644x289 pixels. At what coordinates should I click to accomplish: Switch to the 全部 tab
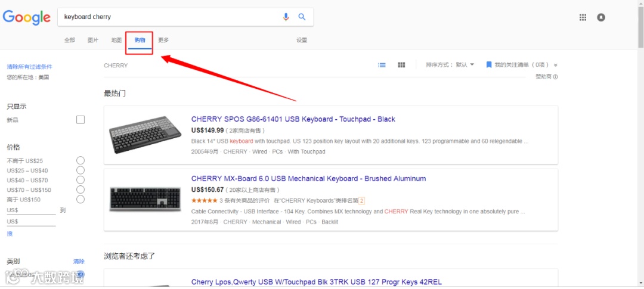(x=69, y=41)
